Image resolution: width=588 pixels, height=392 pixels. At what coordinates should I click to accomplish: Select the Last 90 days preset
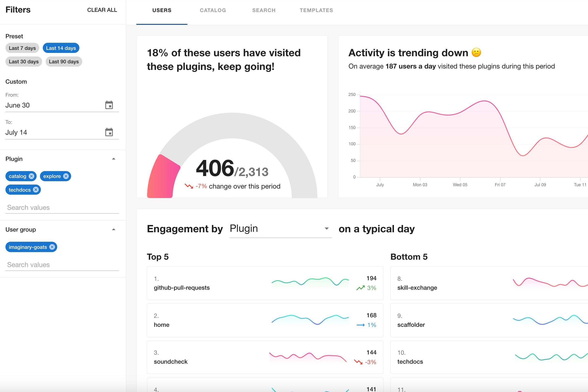coord(63,61)
